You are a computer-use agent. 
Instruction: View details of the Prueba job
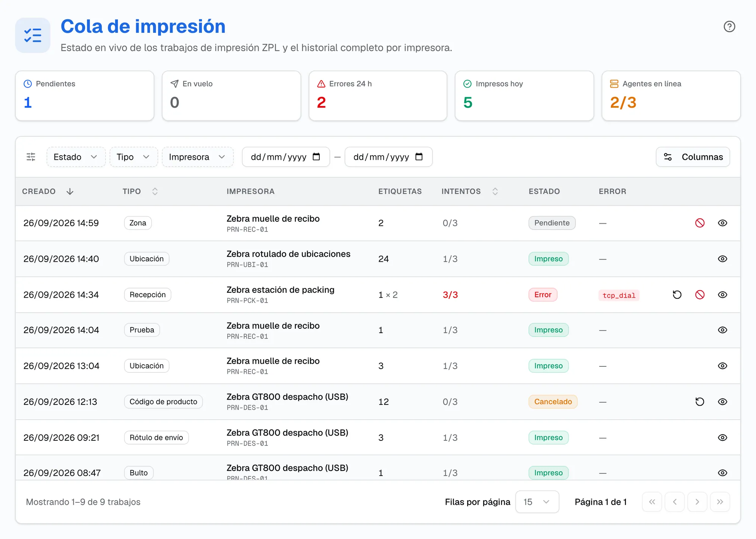pyautogui.click(x=722, y=330)
